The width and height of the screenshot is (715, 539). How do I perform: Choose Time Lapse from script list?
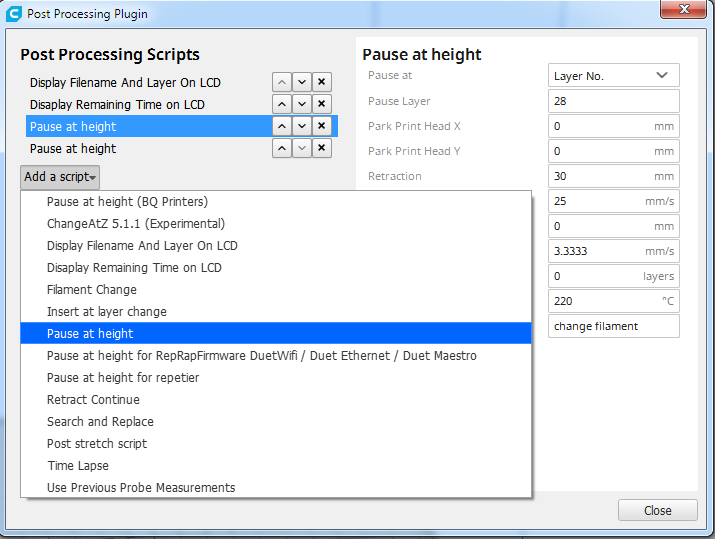(78, 466)
